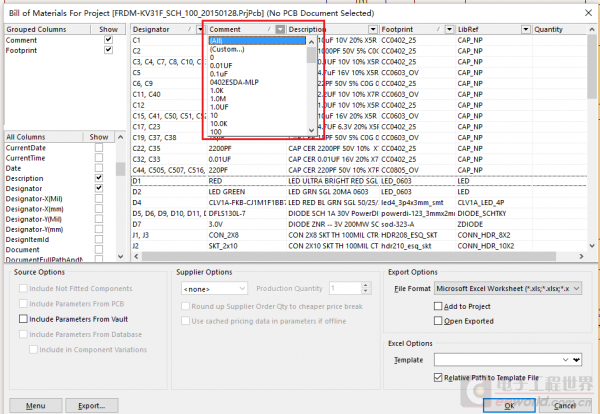Click D7 3.0V comment cell
This screenshot has width=600, height=414.
(x=246, y=224)
